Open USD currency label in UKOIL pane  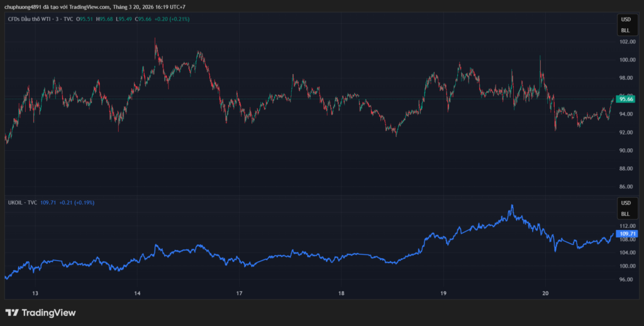(625, 204)
